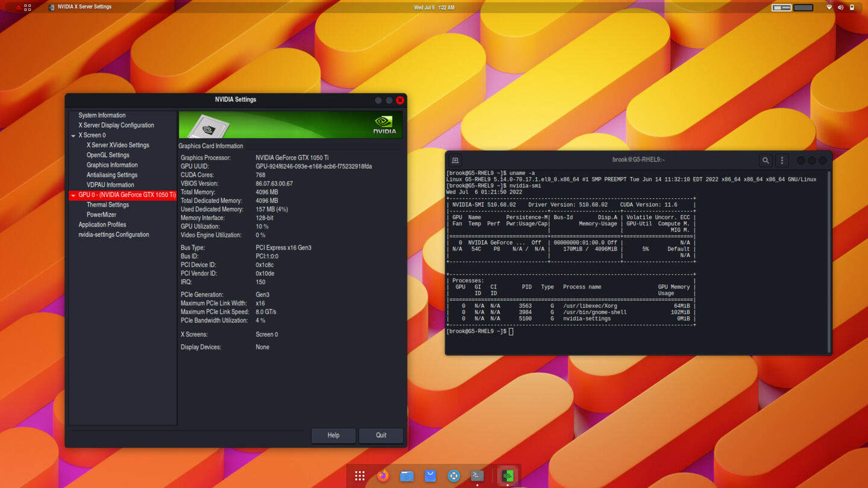
Task: Close the NVIDIA Settings window
Action: click(400, 100)
